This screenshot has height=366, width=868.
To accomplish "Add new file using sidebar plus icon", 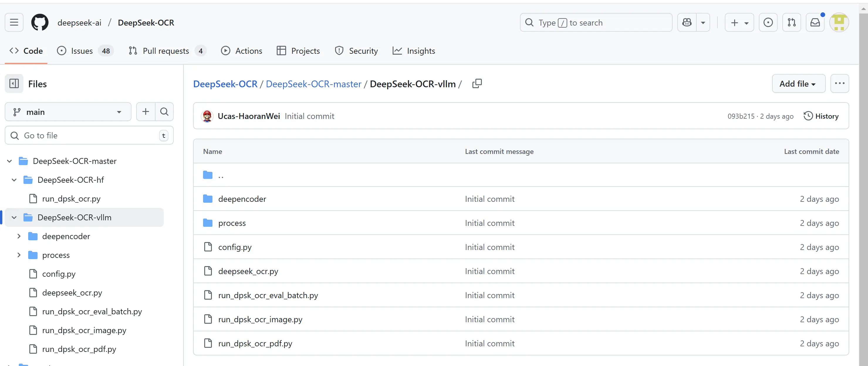I will coord(146,112).
